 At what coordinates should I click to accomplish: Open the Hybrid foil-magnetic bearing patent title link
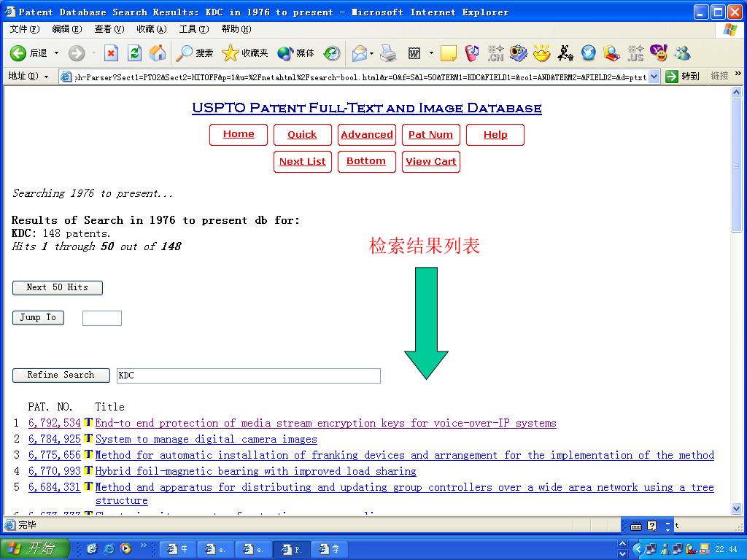256,471
